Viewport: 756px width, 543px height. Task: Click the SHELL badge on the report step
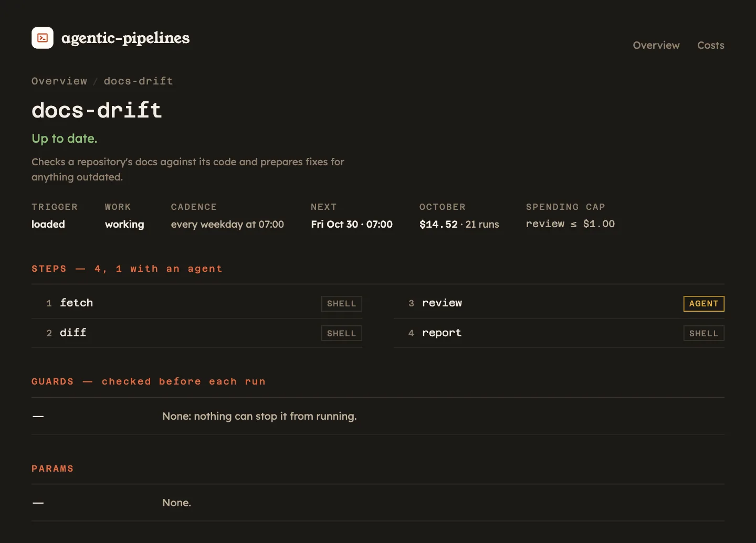coord(704,333)
